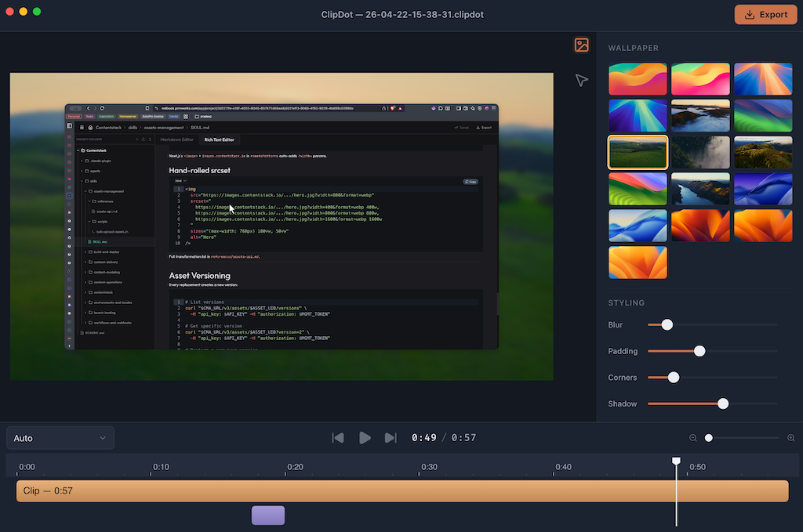The height and width of the screenshot is (532, 803).
Task: Select the cursor arrow icon near the preview
Action: pos(581,81)
